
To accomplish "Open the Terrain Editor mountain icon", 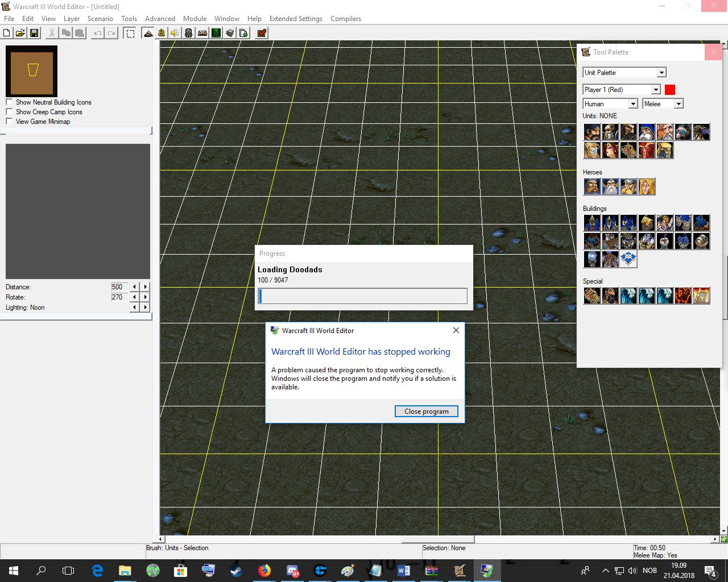I will pyautogui.click(x=148, y=33).
